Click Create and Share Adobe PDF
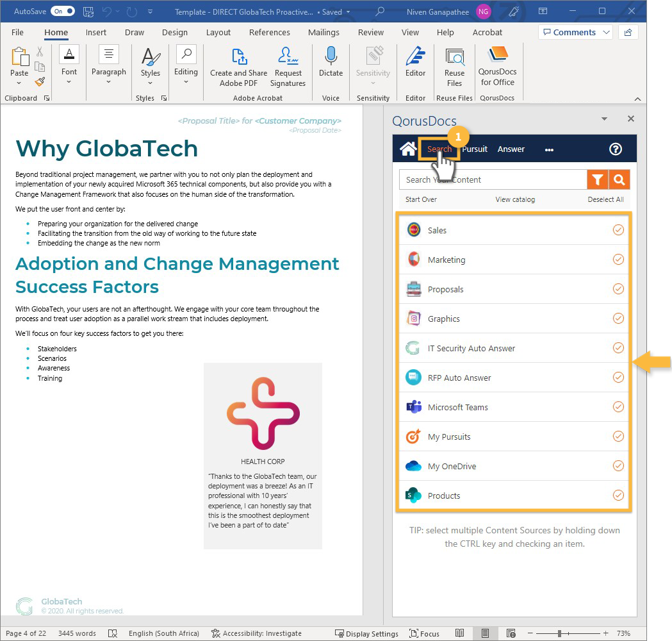 (239, 67)
